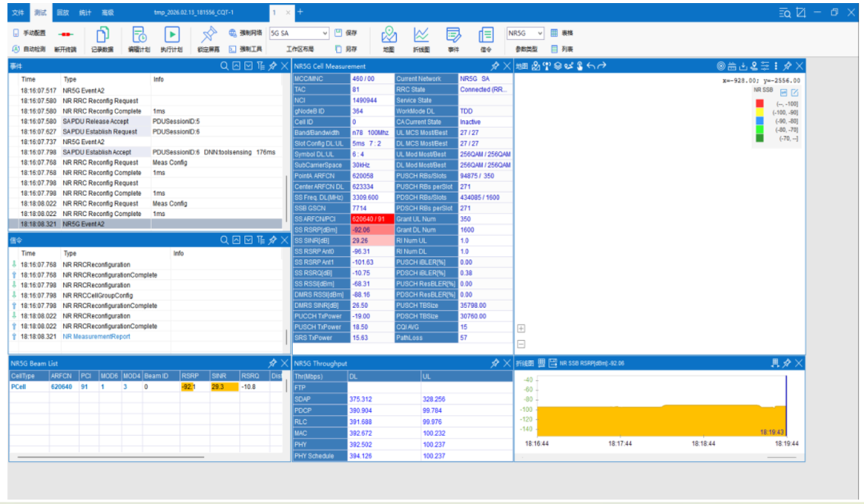Open filter settings in 事件 panel
The width and height of the screenshot is (864, 504).
261,66
